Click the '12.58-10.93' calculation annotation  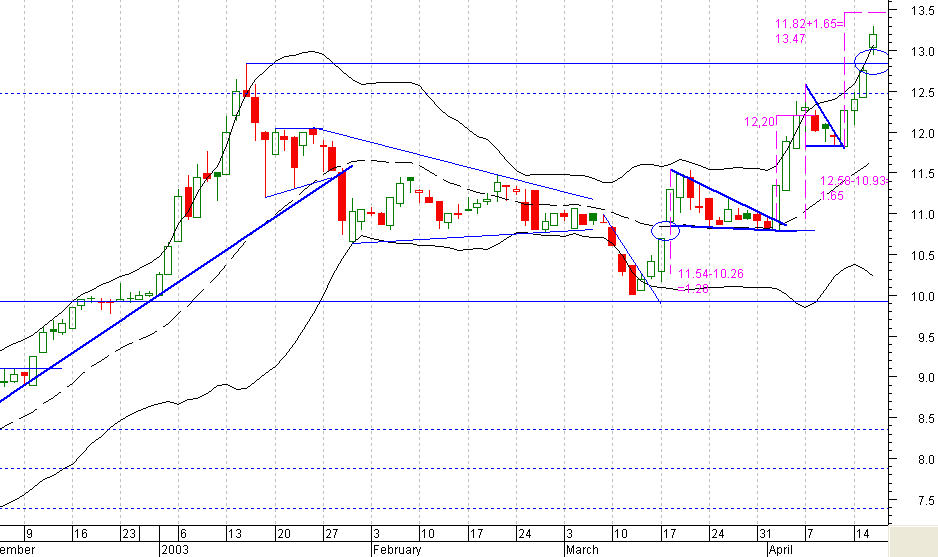[x=853, y=181]
